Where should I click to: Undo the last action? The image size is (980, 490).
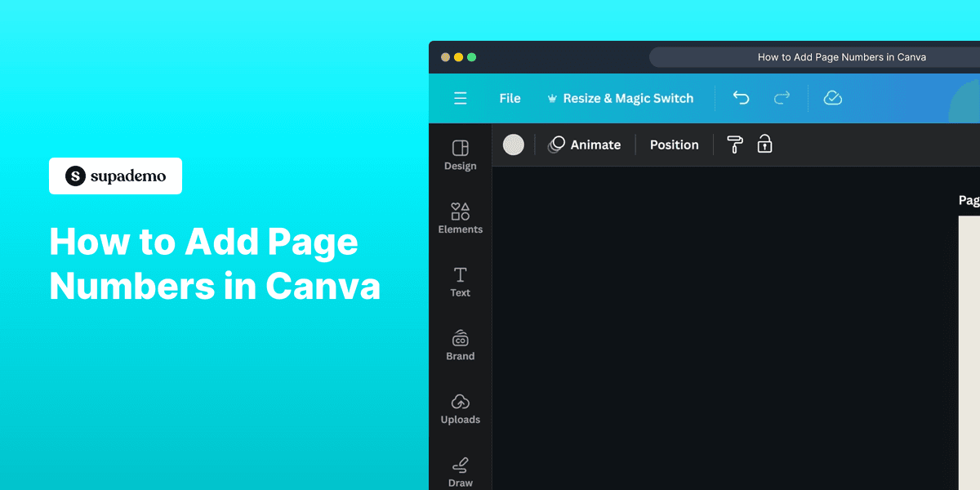[741, 97]
